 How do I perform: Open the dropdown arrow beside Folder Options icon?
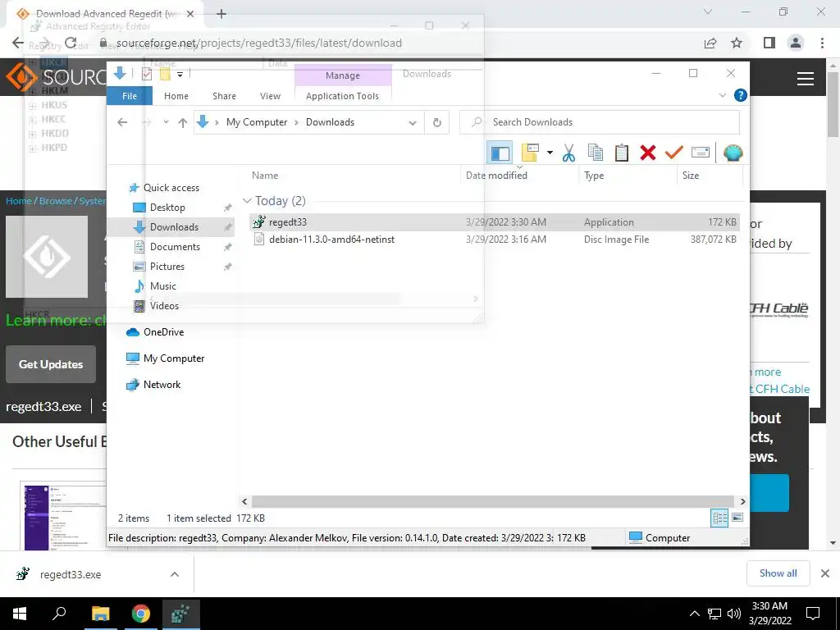point(550,153)
